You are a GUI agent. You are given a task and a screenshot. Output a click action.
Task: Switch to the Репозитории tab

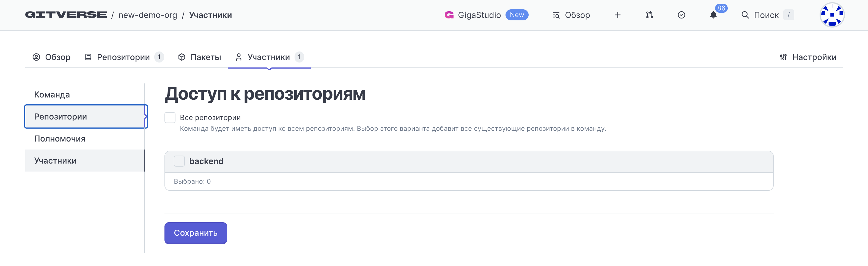pos(123,57)
